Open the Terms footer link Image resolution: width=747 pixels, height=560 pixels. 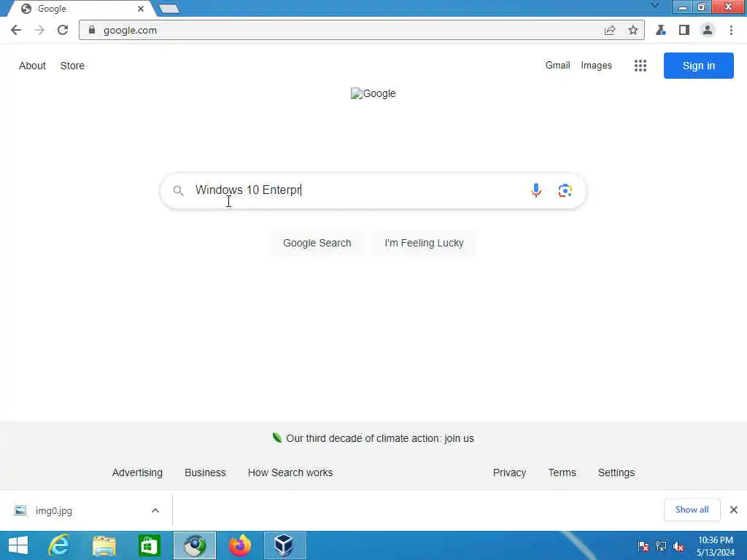click(562, 472)
